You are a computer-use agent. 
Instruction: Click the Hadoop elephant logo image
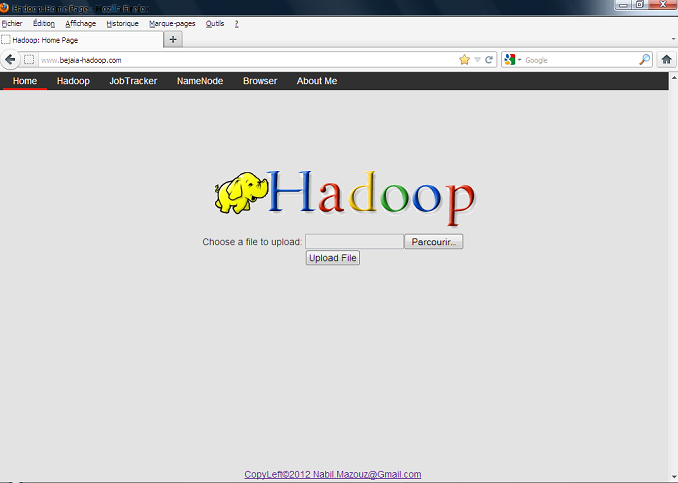345,197
